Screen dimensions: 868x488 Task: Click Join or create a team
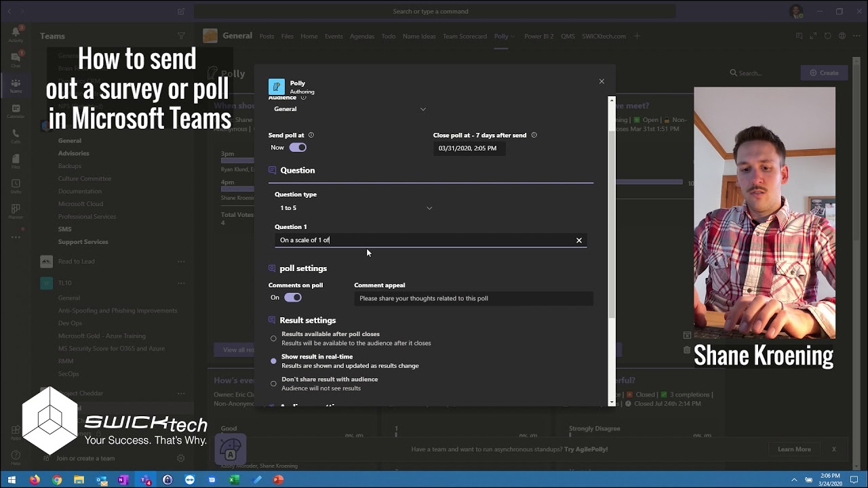pos(85,458)
